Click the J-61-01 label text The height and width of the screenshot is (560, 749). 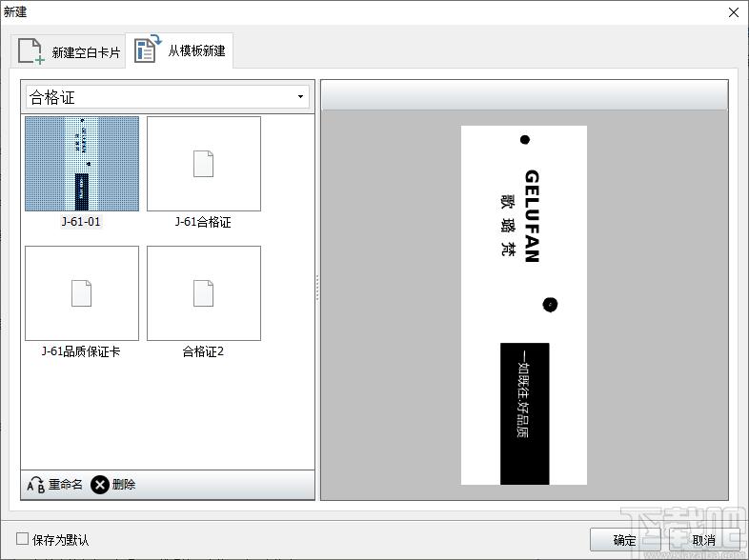coord(81,222)
